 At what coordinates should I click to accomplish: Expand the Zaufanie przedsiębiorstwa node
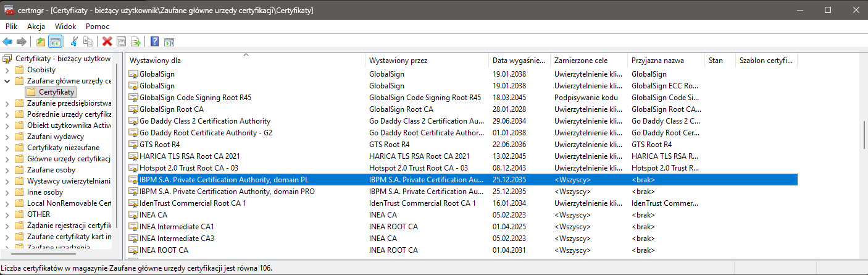coord(7,103)
